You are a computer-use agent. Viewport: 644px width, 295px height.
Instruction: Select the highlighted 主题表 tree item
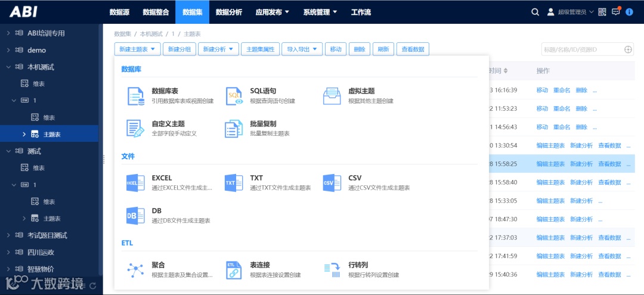[49, 134]
